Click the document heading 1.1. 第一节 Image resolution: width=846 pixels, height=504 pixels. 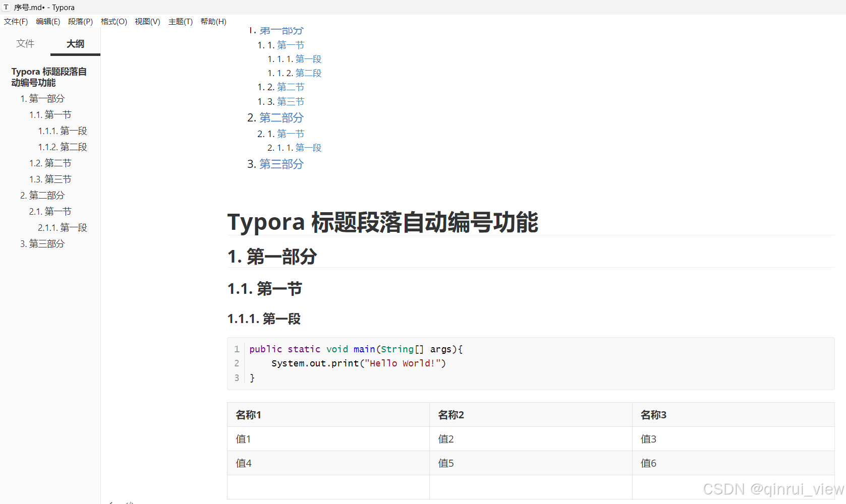coord(265,289)
